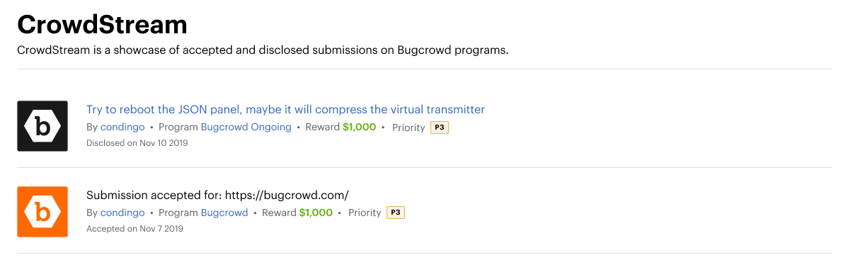This screenshot has width=868, height=272.
Task: Select the 'Submission accepted for: https://bugcrowd.com/' title
Action: point(217,195)
